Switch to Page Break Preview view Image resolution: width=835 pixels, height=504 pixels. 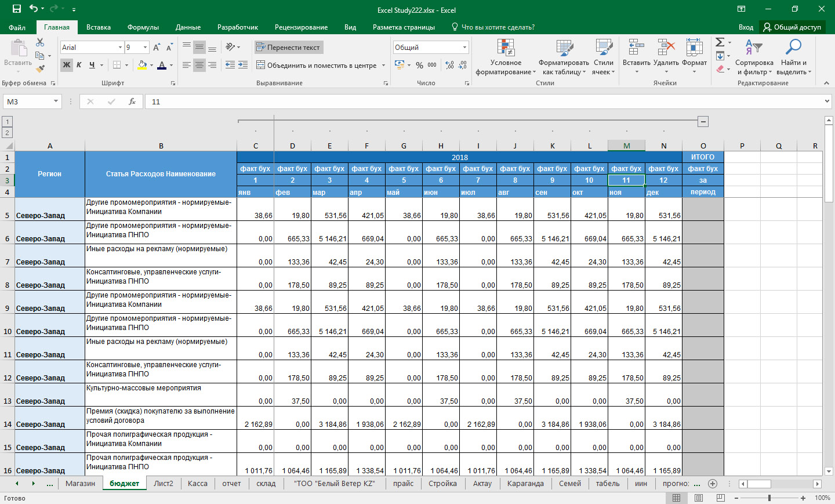(721, 498)
